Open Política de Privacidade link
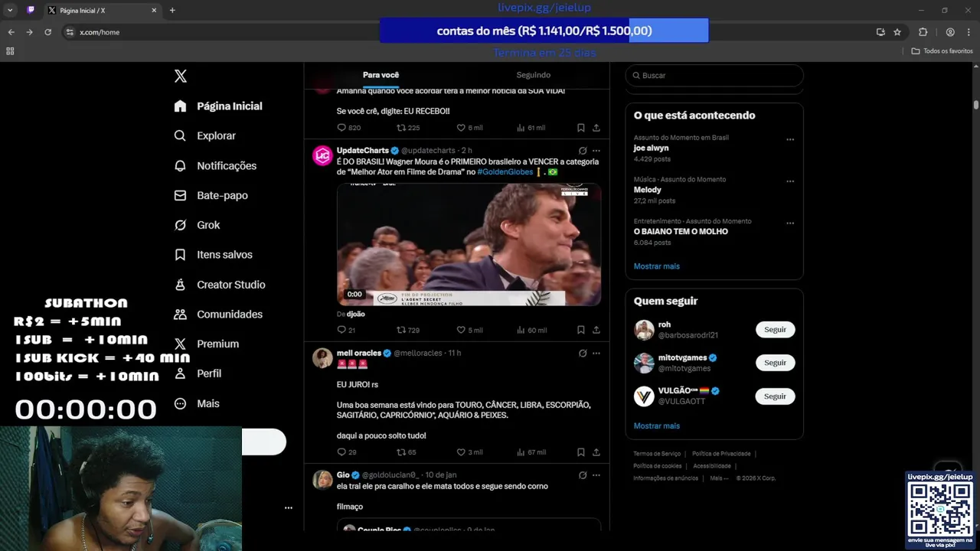 pyautogui.click(x=721, y=454)
